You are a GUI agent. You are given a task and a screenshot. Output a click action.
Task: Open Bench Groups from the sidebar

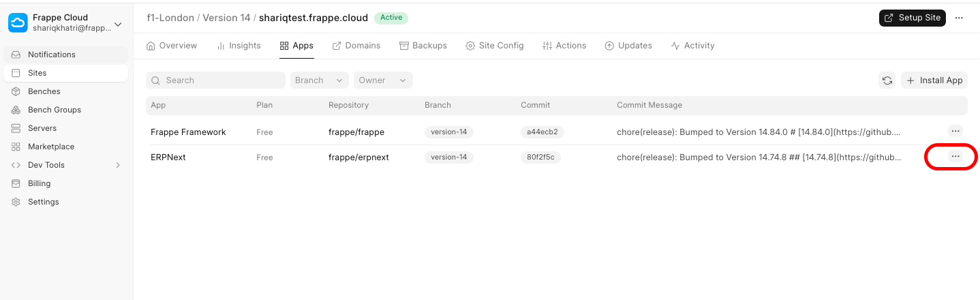(x=55, y=110)
